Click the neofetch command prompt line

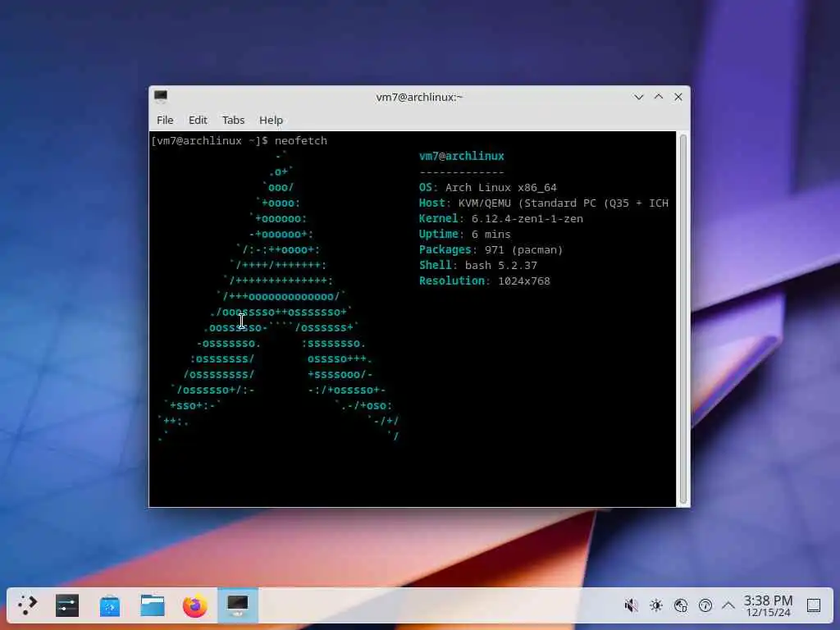pos(240,141)
